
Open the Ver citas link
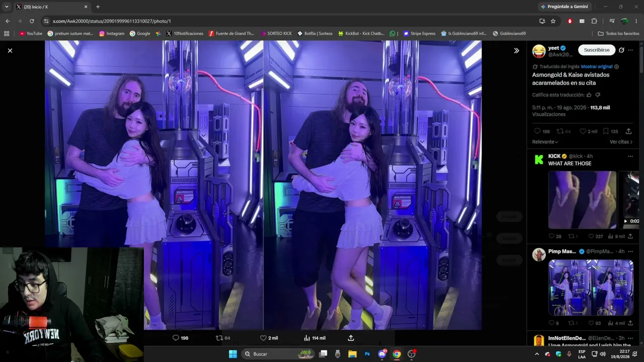point(621,142)
